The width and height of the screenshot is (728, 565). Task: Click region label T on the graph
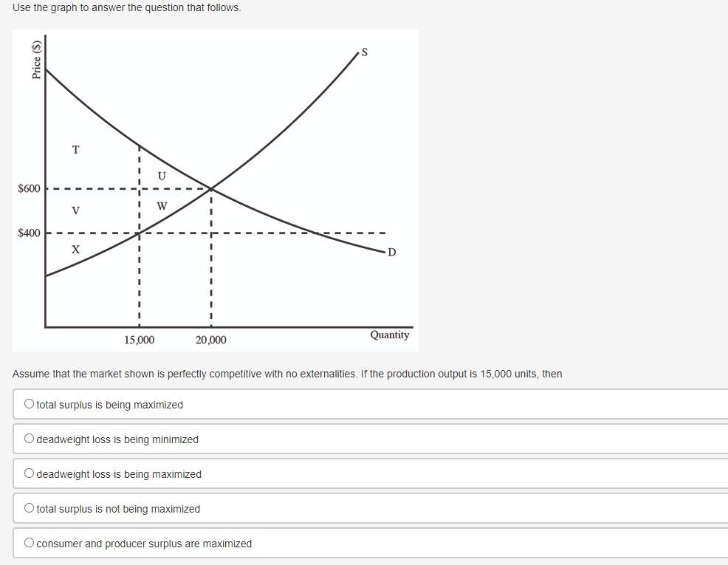pos(75,150)
